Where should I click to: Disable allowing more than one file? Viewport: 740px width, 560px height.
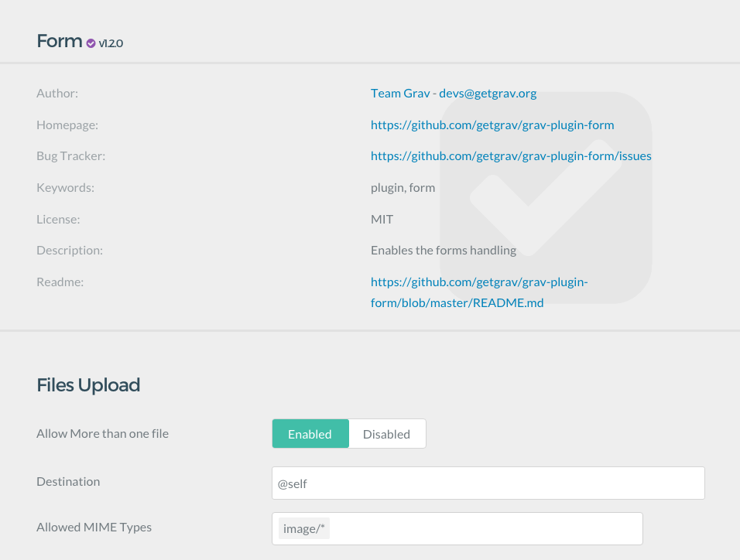(x=387, y=433)
